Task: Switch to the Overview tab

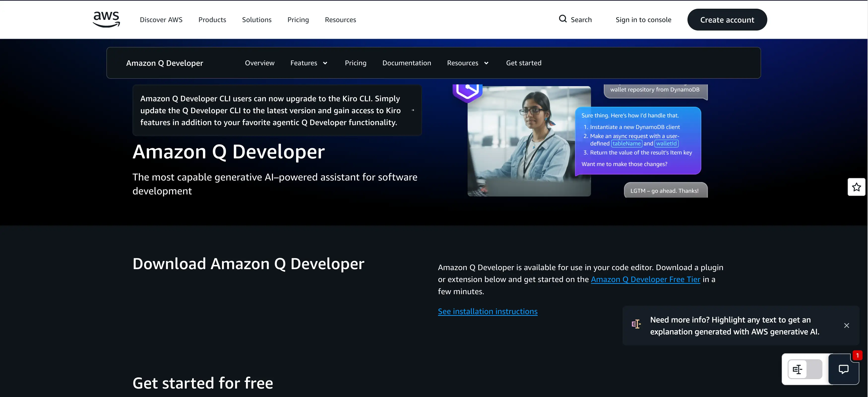Action: tap(259, 63)
